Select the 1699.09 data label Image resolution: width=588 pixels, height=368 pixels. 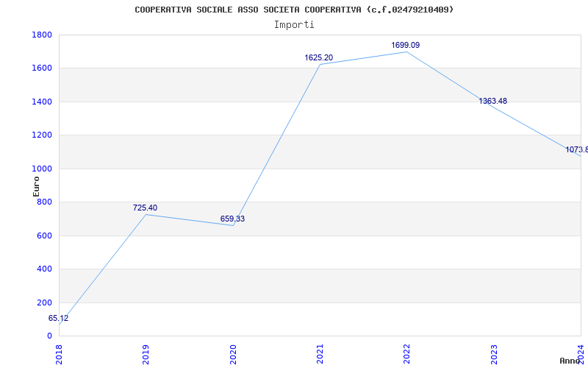coord(406,46)
